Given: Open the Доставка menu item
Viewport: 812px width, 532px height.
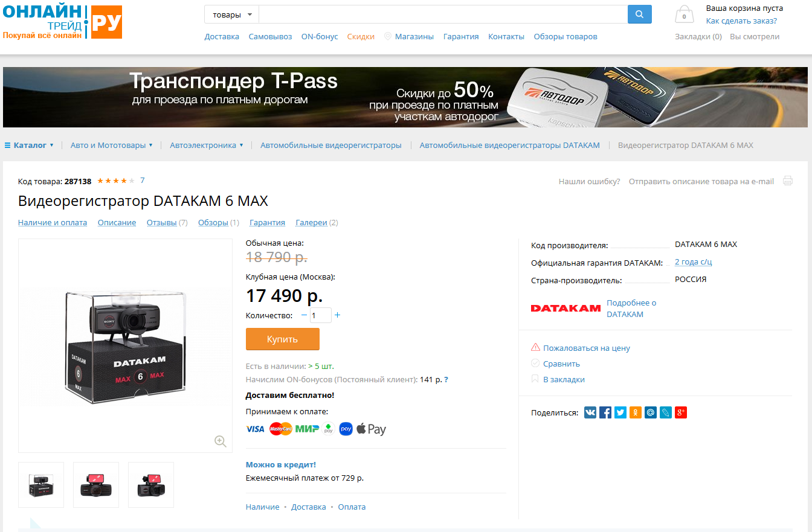Looking at the screenshot, I should coord(222,36).
